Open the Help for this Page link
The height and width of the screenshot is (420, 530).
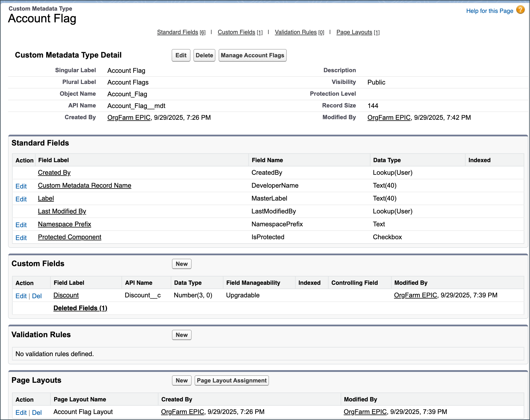[489, 11]
